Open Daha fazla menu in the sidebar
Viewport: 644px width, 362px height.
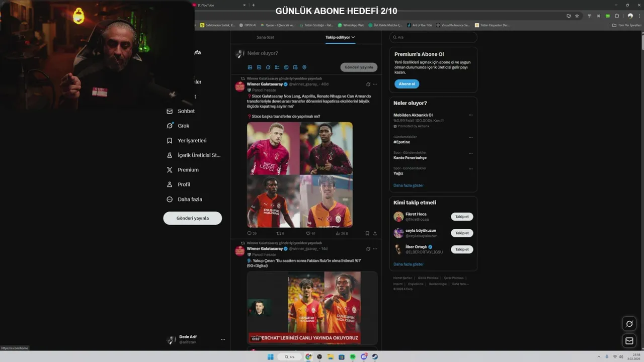point(184,200)
